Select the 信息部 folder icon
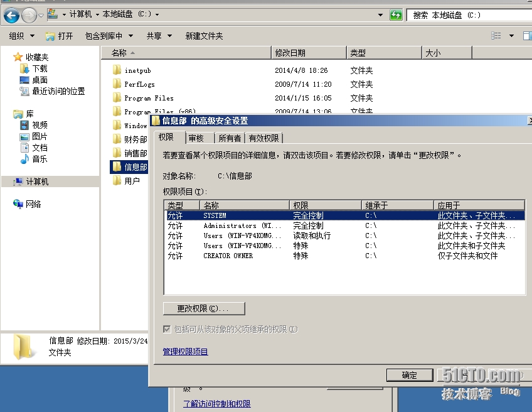 coord(117,166)
